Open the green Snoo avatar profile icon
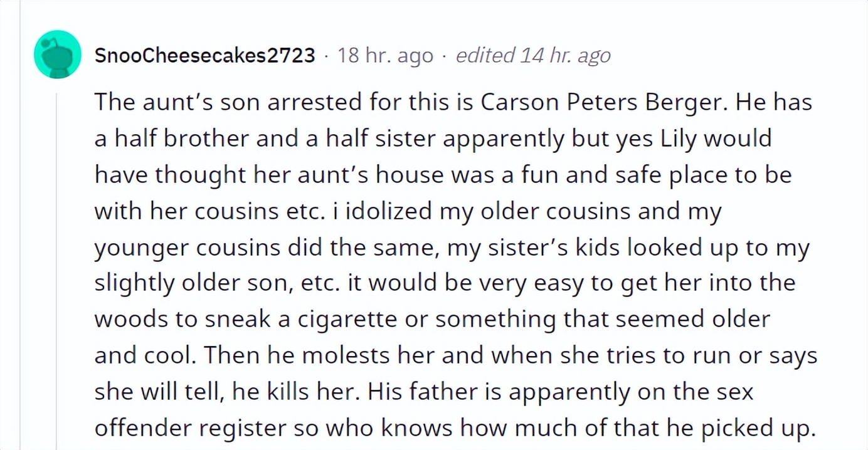Screen dimensions: 868x450 pos(57,55)
